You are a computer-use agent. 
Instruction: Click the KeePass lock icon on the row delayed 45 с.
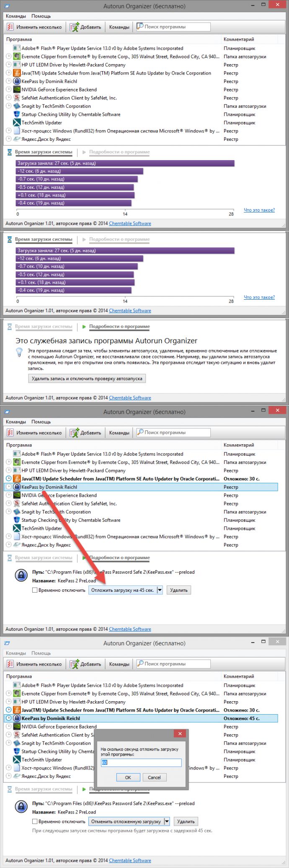(17, 718)
